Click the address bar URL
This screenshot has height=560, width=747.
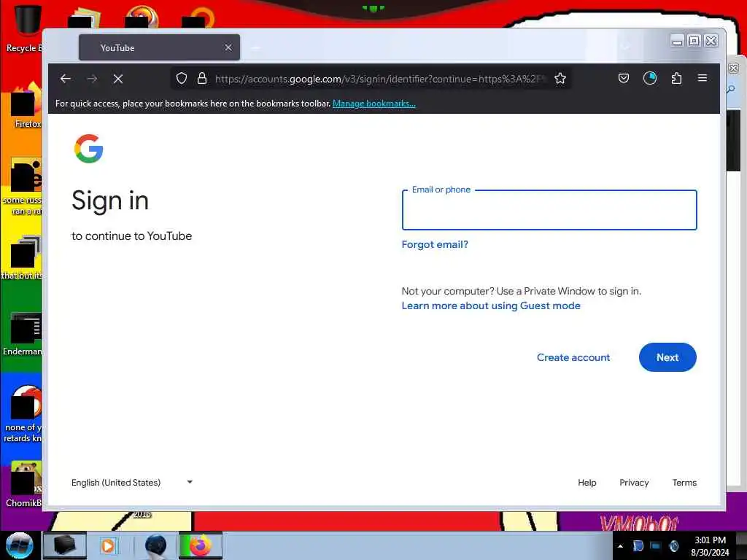pos(379,79)
